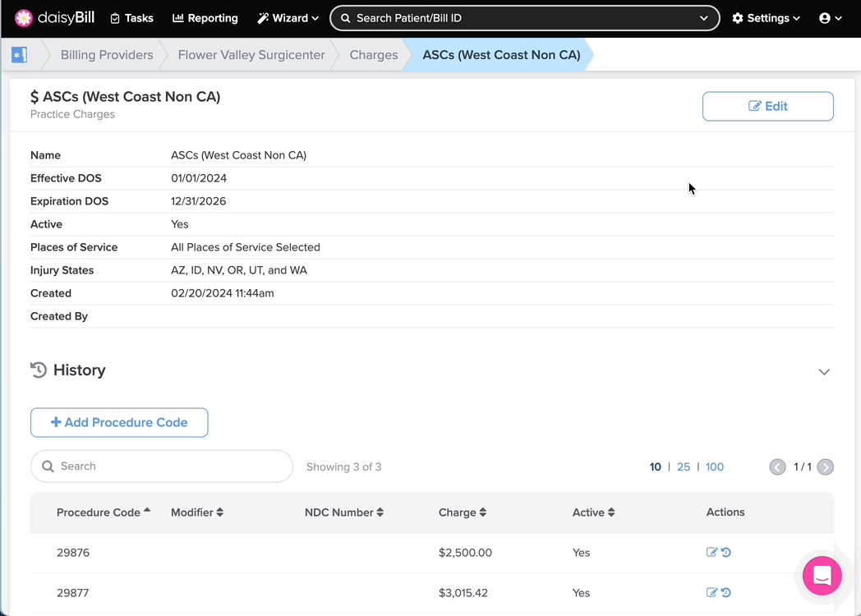
Task: Click the 'Showing 3 of 3' text
Action: (x=343, y=467)
